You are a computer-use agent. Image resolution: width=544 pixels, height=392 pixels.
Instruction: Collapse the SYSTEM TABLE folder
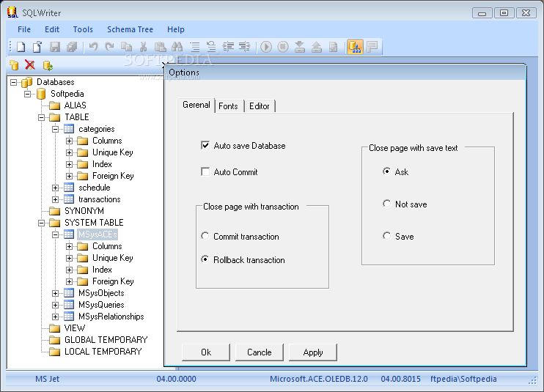pos(41,223)
